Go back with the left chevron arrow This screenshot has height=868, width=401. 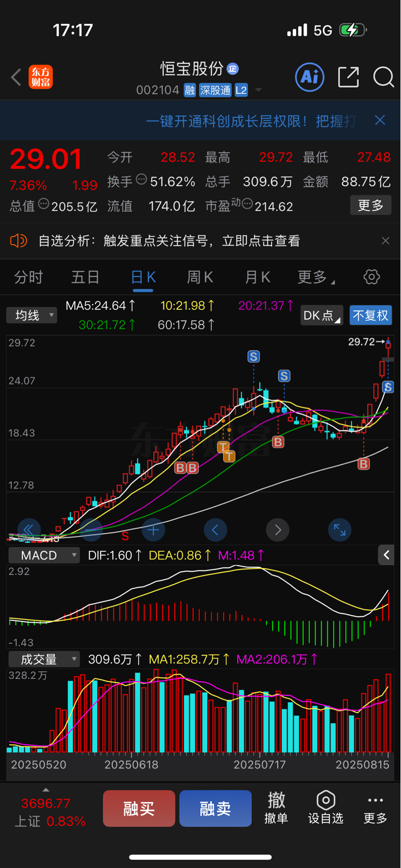[x=16, y=77]
